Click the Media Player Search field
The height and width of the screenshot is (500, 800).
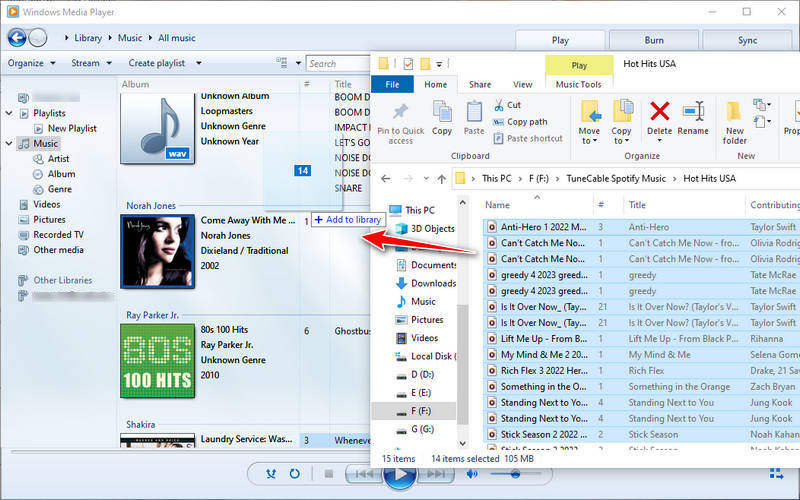[x=338, y=64]
